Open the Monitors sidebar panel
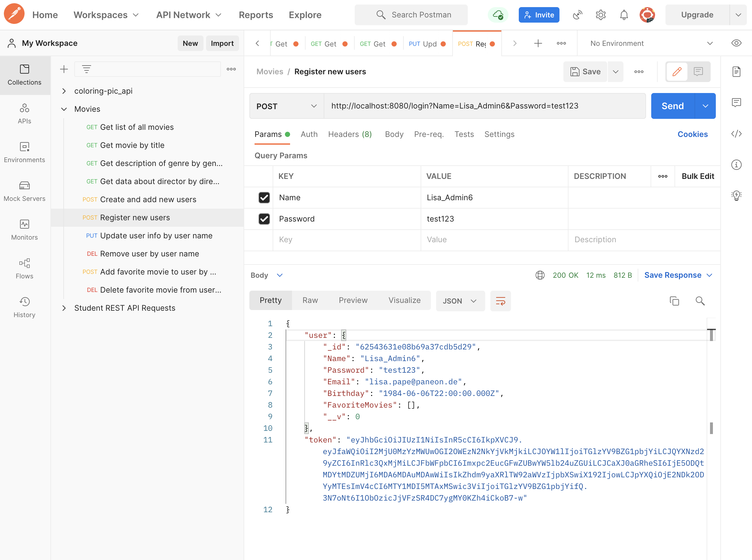The image size is (752, 560). (x=25, y=230)
